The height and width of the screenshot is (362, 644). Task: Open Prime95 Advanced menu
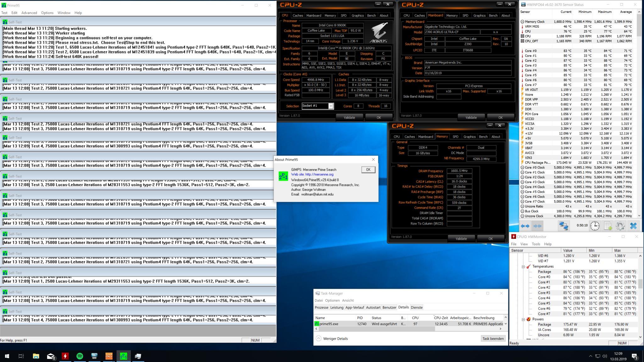tap(29, 13)
